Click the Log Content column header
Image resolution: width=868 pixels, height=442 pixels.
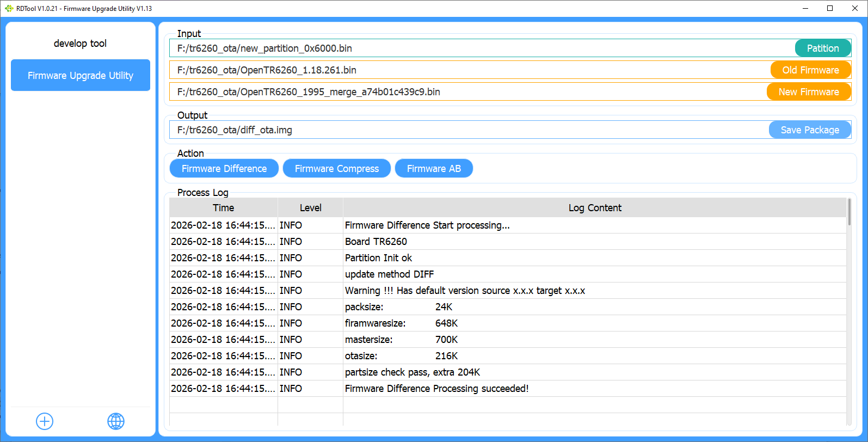pyautogui.click(x=595, y=207)
